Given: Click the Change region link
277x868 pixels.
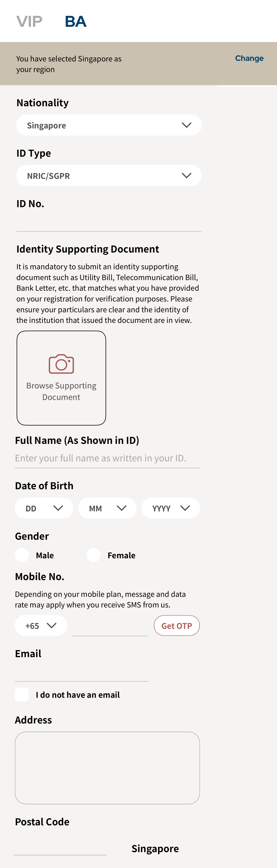Looking at the screenshot, I should point(249,58).
